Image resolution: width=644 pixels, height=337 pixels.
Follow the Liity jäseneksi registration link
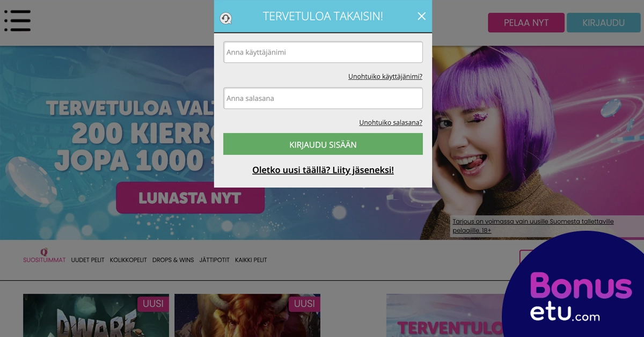[323, 170]
